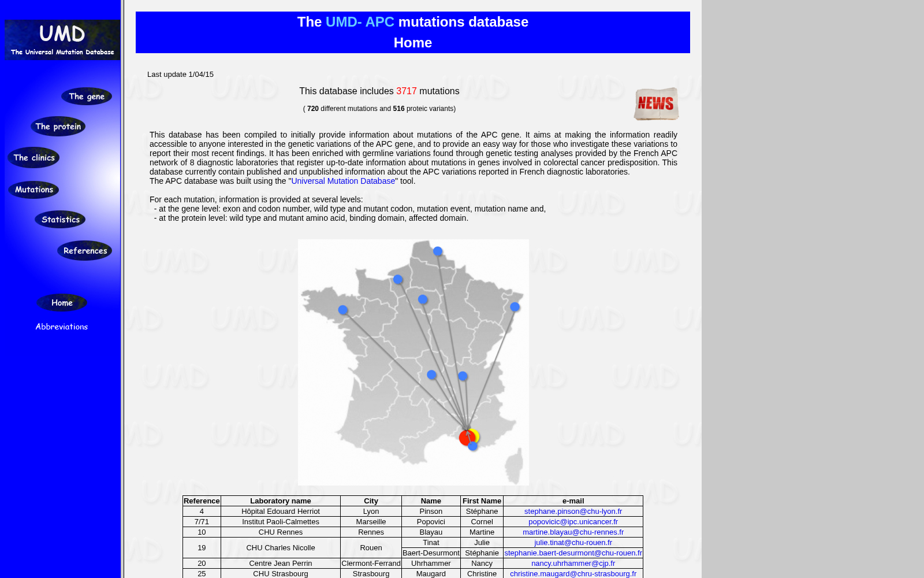Click the '720' different mutations number
This screenshot has height=578, width=924.
[x=313, y=109]
